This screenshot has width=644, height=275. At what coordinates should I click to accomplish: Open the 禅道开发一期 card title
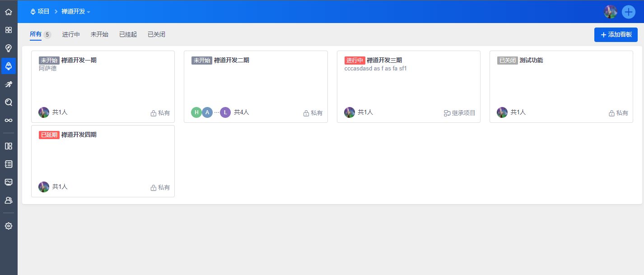(79, 60)
